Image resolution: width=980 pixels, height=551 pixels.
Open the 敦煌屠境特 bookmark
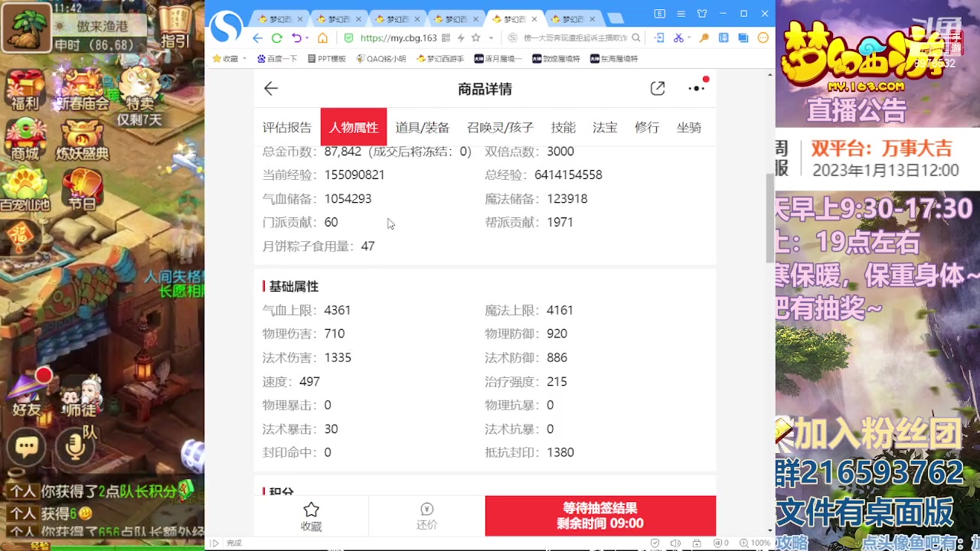tap(556, 58)
